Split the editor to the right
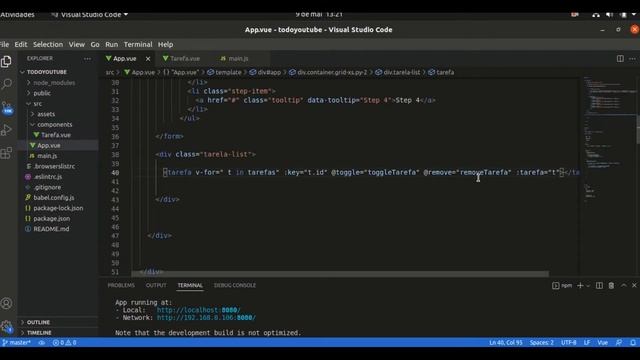 pyautogui.click(x=620, y=59)
